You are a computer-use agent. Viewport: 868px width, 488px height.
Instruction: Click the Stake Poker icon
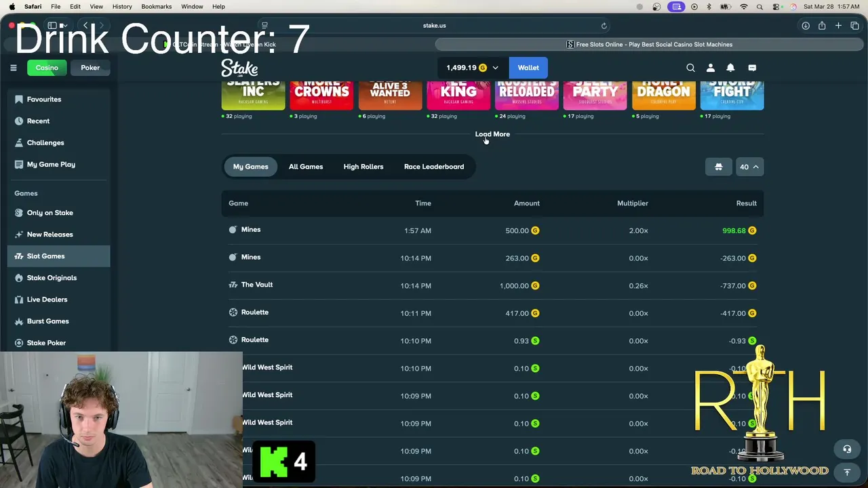pyautogui.click(x=19, y=343)
